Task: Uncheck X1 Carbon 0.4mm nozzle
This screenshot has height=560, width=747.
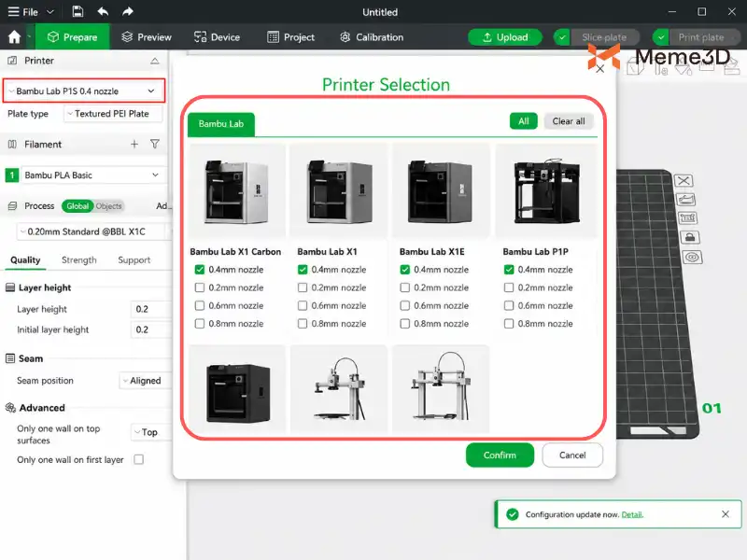Action: click(200, 270)
